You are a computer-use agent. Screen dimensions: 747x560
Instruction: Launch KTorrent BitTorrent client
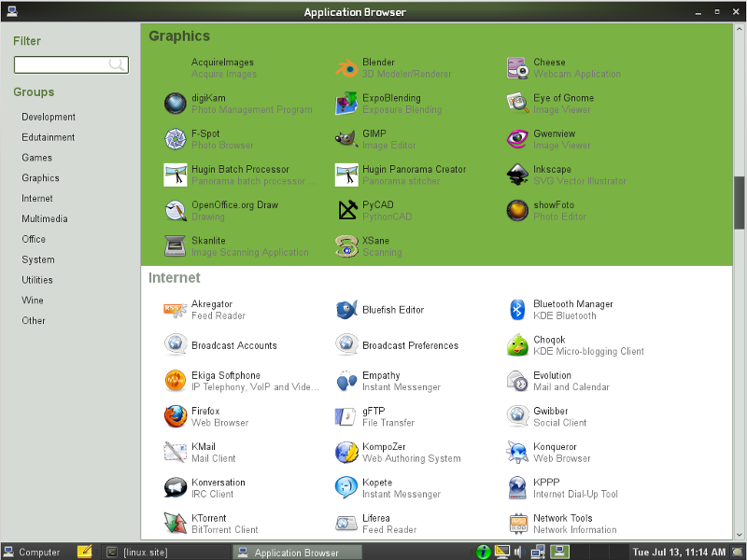pos(176,524)
